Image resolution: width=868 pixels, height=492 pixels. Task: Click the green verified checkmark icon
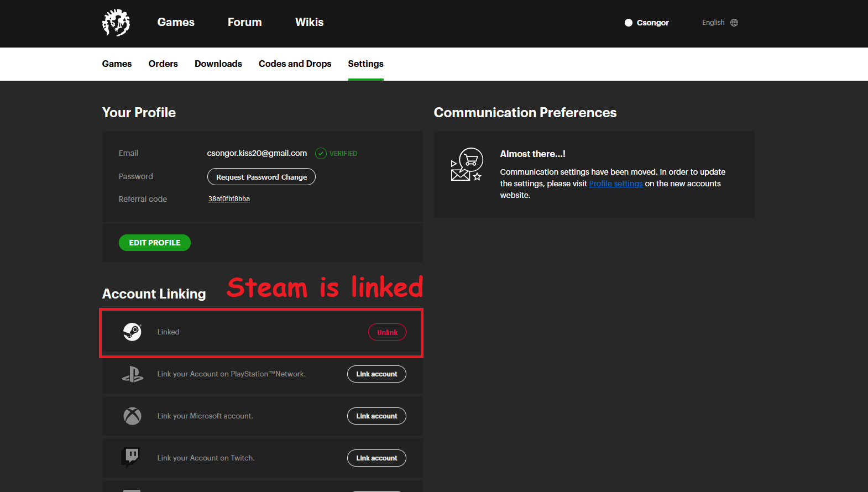tap(321, 154)
